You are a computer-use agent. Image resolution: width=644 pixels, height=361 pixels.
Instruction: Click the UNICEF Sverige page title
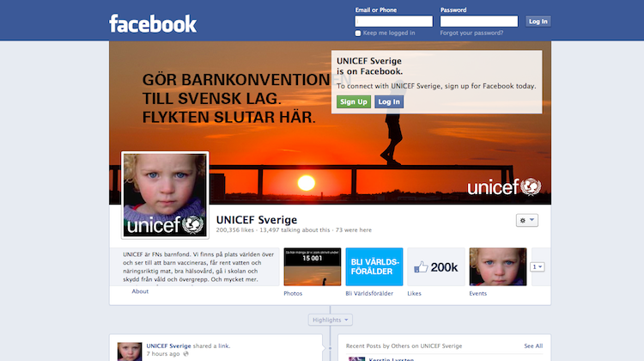click(257, 220)
